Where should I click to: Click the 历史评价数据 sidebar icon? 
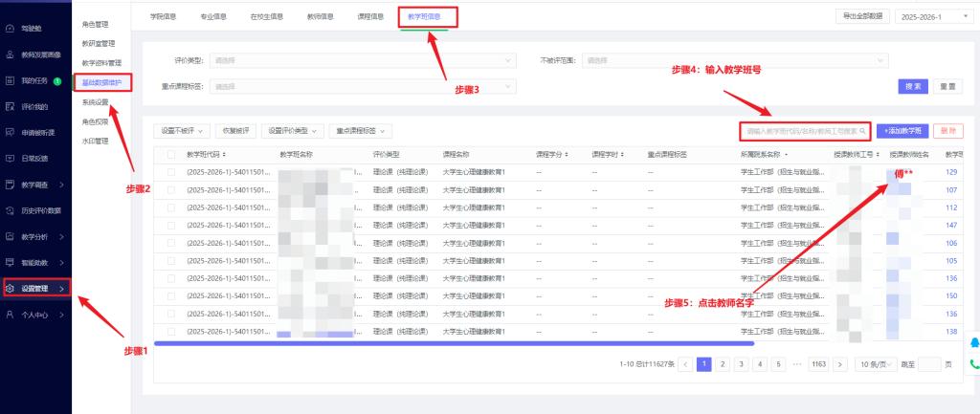pyautogui.click(x=10, y=210)
